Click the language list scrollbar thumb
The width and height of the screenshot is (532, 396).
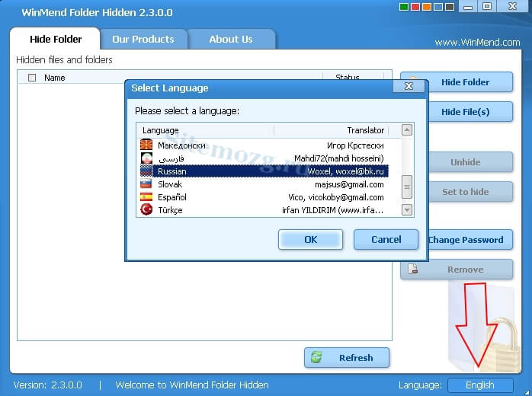(x=407, y=187)
